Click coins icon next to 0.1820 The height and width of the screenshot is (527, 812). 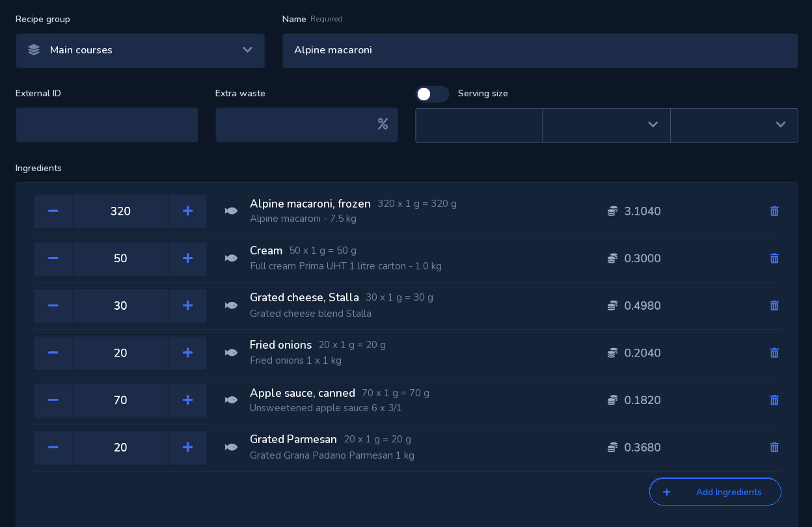click(x=612, y=400)
